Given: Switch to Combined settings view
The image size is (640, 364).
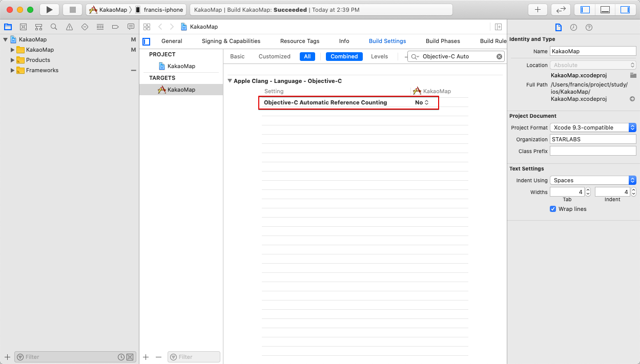Looking at the screenshot, I should [x=344, y=56].
